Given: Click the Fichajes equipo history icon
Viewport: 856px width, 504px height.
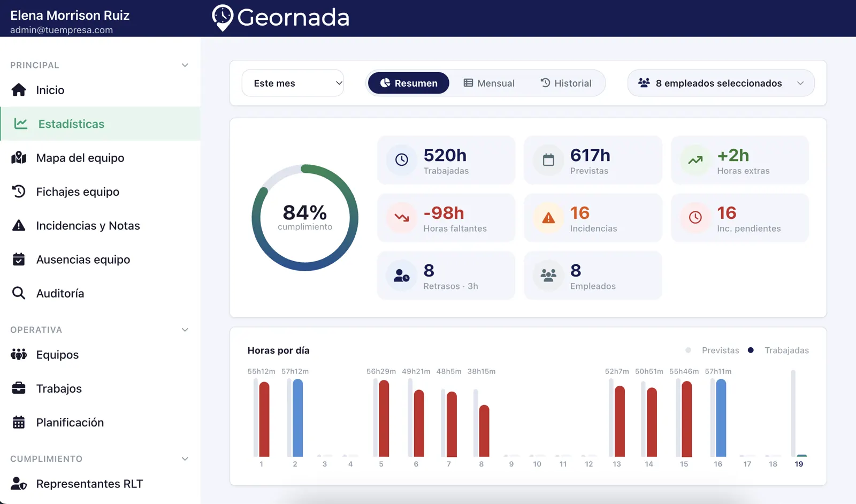Looking at the screenshot, I should tap(19, 192).
